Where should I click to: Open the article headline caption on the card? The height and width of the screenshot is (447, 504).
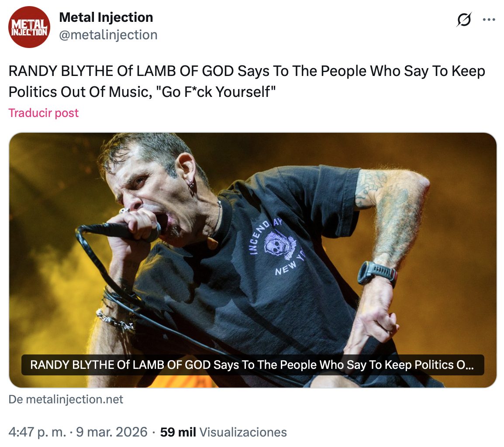click(252, 365)
